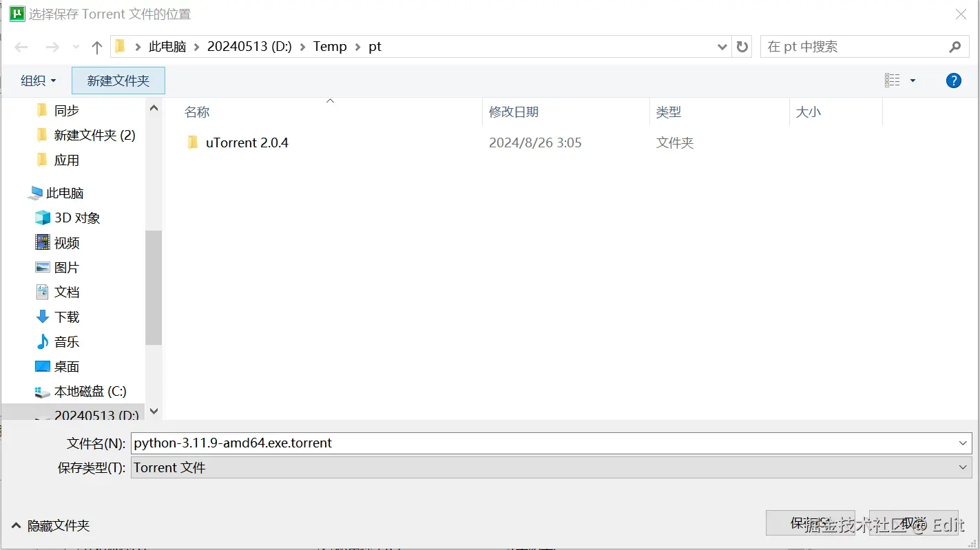Click Temp in the breadcrumb path
Image resolution: width=980 pixels, height=550 pixels.
click(x=330, y=47)
